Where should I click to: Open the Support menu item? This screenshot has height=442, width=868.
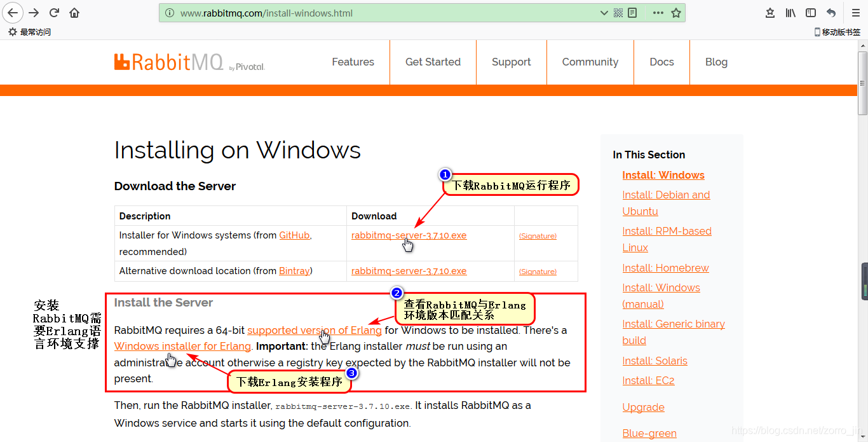511,62
